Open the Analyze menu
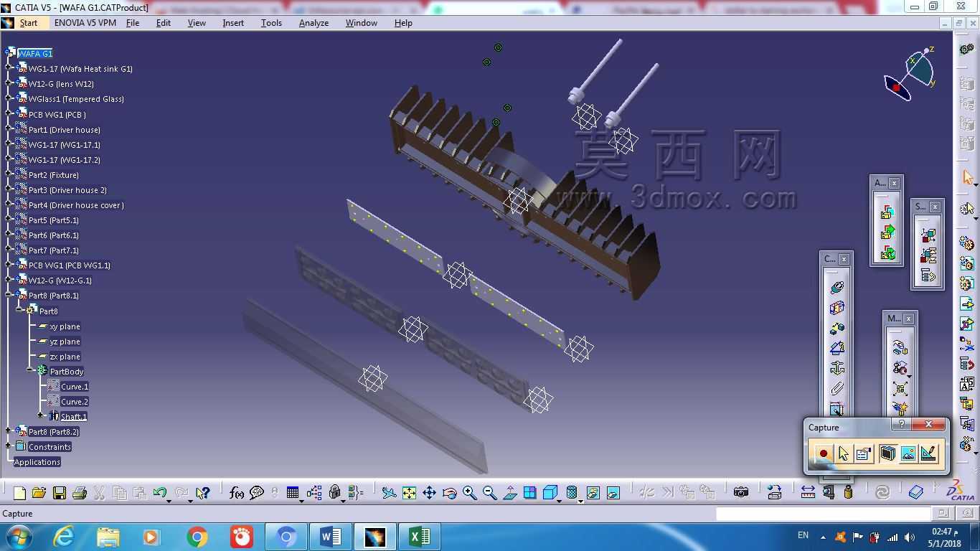 click(x=314, y=23)
